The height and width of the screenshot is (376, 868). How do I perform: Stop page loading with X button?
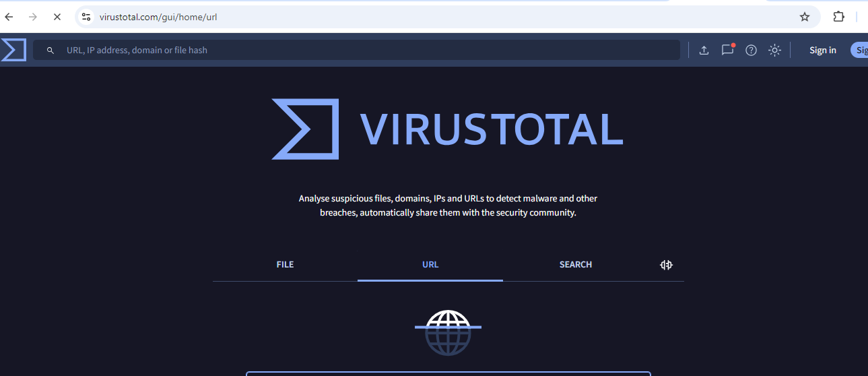[57, 17]
